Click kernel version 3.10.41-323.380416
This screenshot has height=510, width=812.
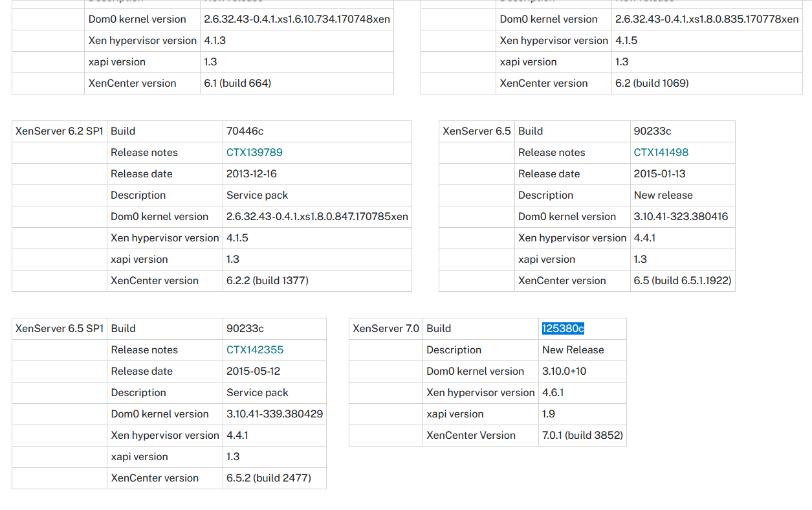click(x=681, y=217)
